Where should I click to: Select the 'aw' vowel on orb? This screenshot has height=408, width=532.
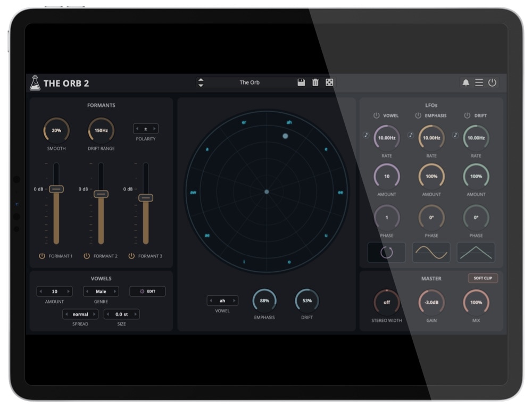coord(193,193)
